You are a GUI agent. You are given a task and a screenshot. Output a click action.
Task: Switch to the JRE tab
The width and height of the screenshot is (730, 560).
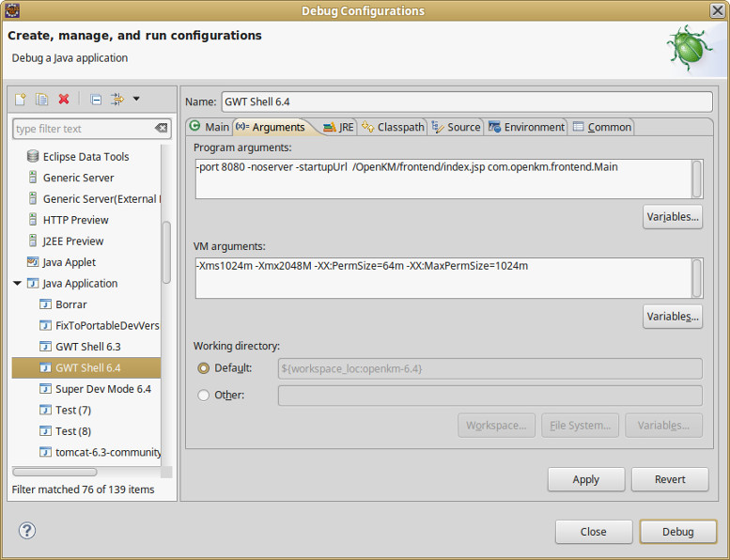pos(338,127)
